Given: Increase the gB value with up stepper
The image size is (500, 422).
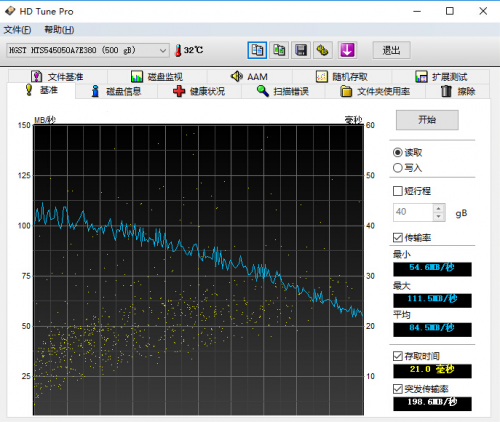Looking at the screenshot, I should click(x=439, y=208).
